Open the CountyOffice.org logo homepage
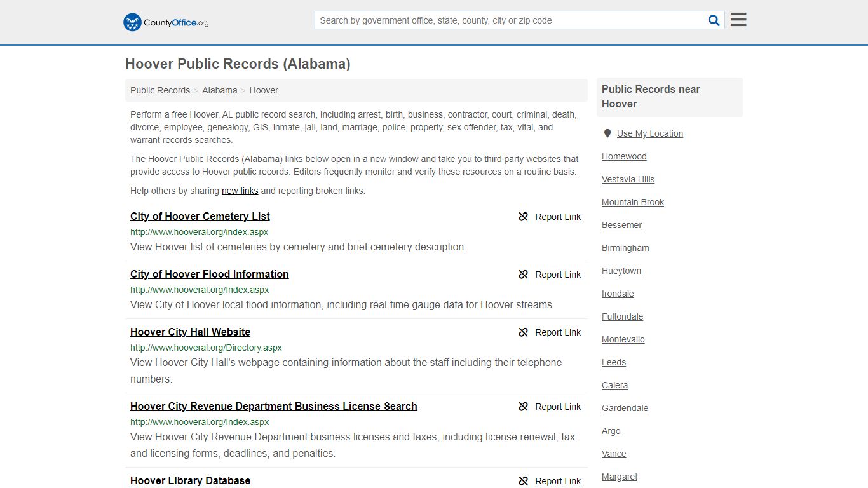Viewport: 868px width, 488px height. tap(166, 22)
